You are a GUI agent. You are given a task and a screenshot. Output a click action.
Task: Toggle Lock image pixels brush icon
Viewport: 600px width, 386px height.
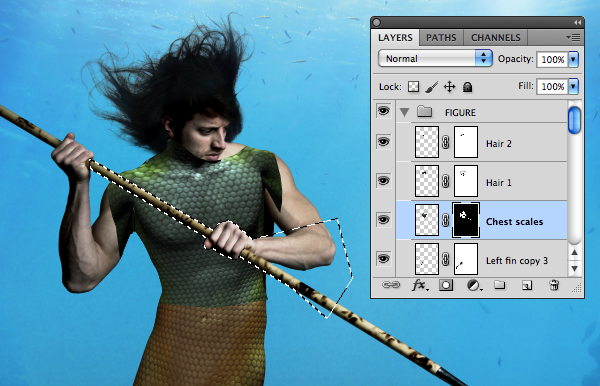coord(431,87)
